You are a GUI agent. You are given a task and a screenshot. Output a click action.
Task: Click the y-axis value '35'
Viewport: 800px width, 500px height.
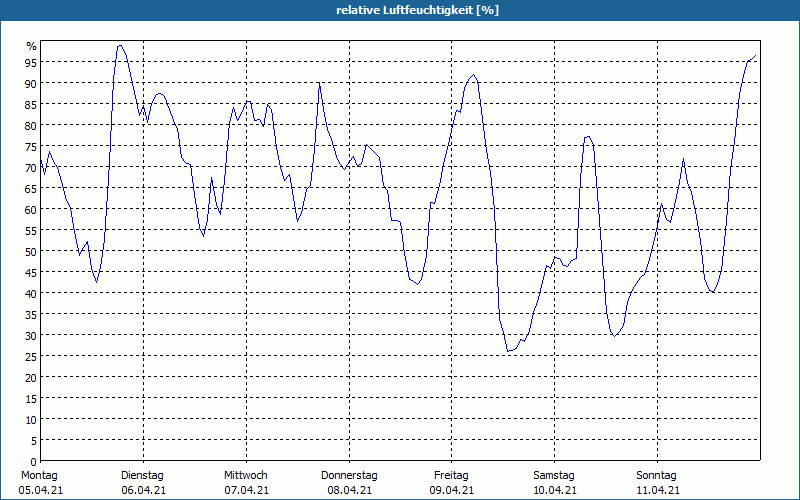pyautogui.click(x=31, y=314)
